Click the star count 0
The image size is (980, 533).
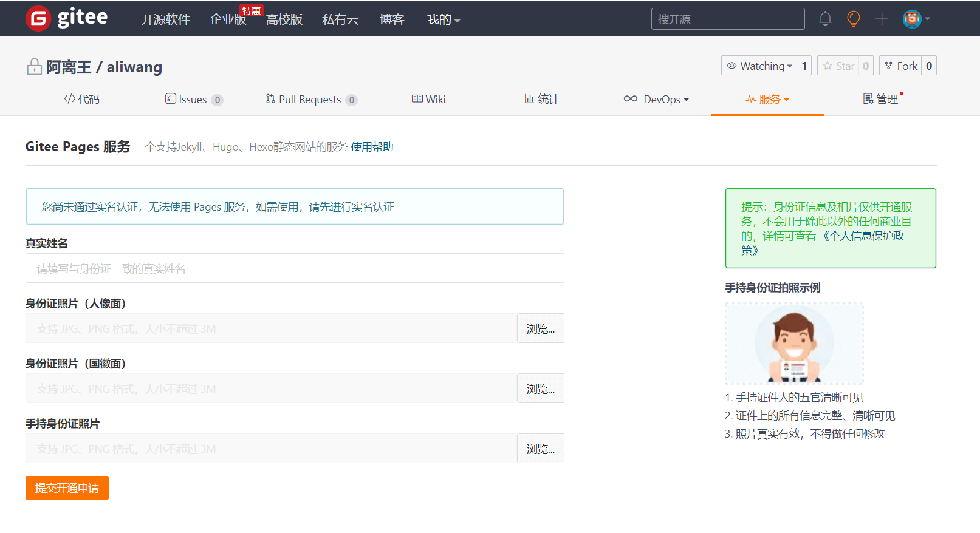coord(866,66)
